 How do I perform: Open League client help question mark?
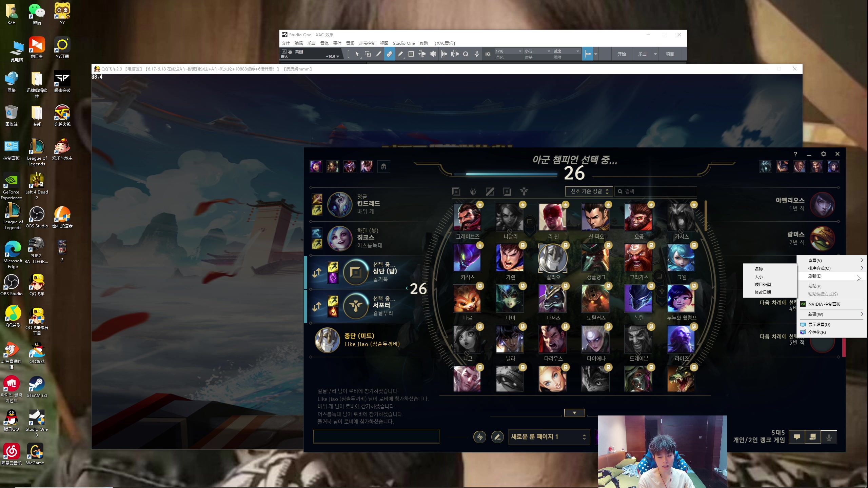795,154
